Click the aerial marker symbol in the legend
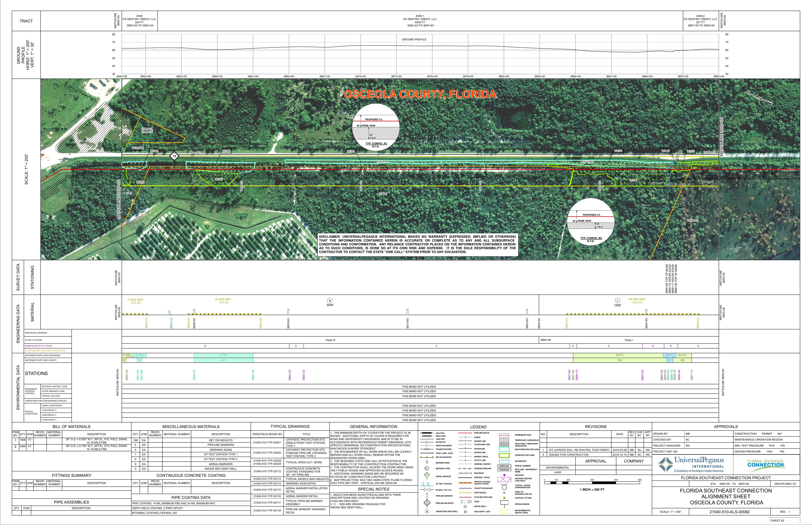812x525 pixels. [x=427, y=475]
